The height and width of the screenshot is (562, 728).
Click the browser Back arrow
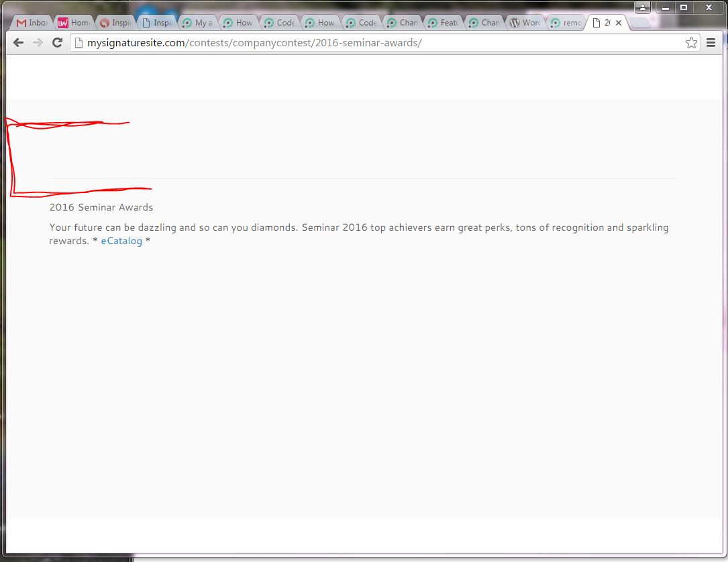point(18,43)
